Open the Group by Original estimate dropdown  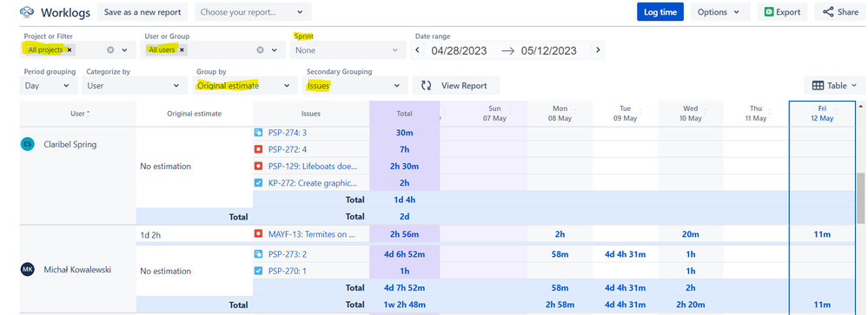(243, 86)
